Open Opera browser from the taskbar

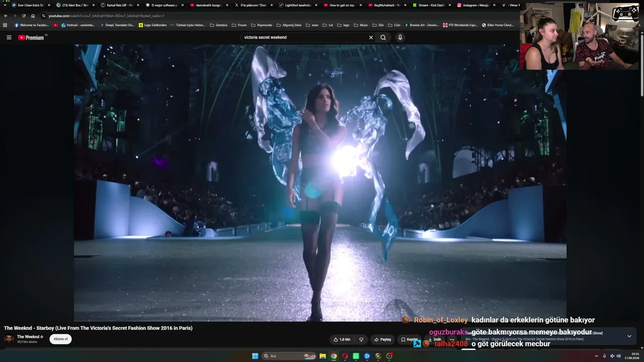click(x=345, y=356)
